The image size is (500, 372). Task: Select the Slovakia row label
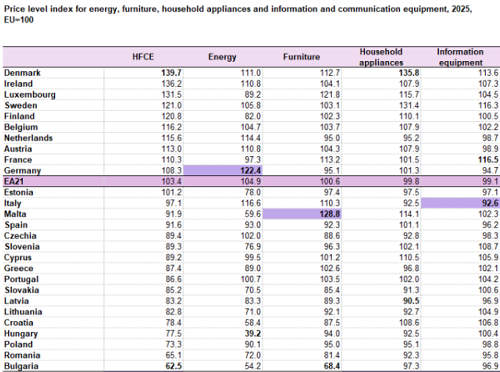pyautogui.click(x=22, y=290)
